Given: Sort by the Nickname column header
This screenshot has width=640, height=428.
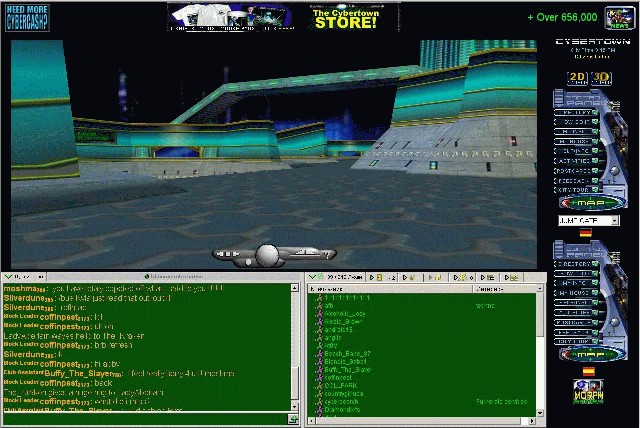Looking at the screenshot, I should pyautogui.click(x=390, y=289).
